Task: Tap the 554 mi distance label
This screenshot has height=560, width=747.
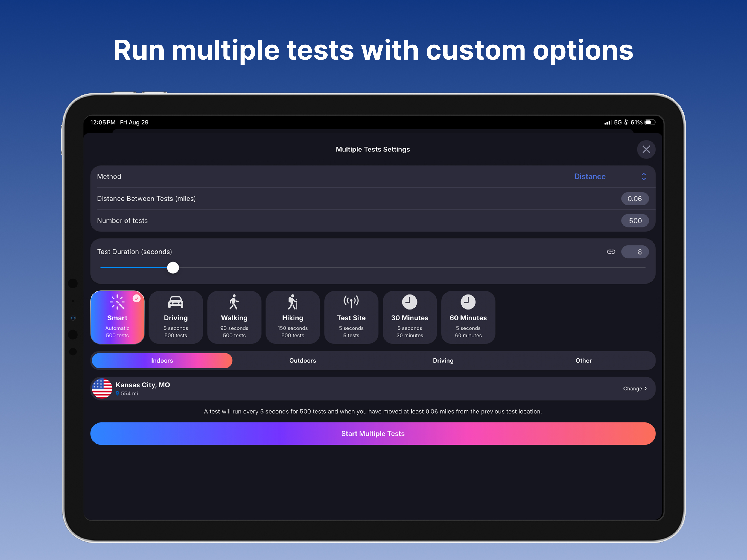Action: [x=129, y=393]
